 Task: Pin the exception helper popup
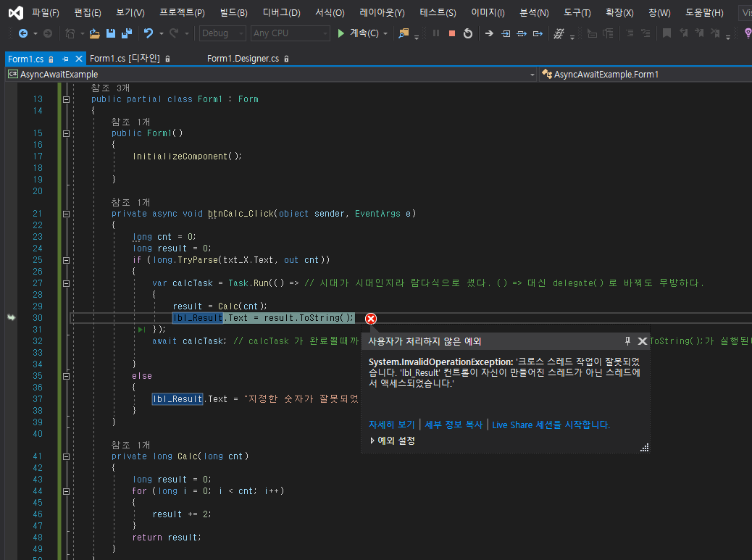tap(627, 341)
